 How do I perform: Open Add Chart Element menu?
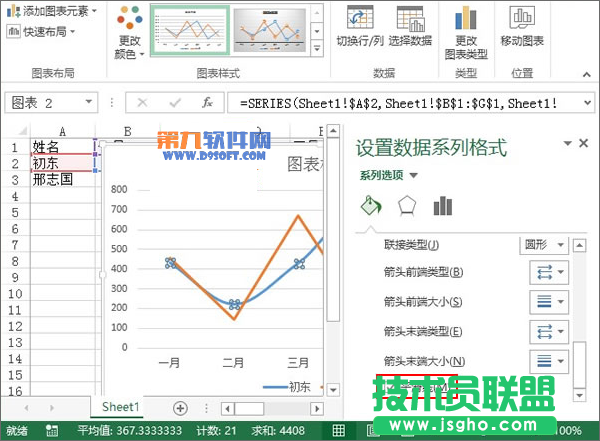(x=52, y=11)
